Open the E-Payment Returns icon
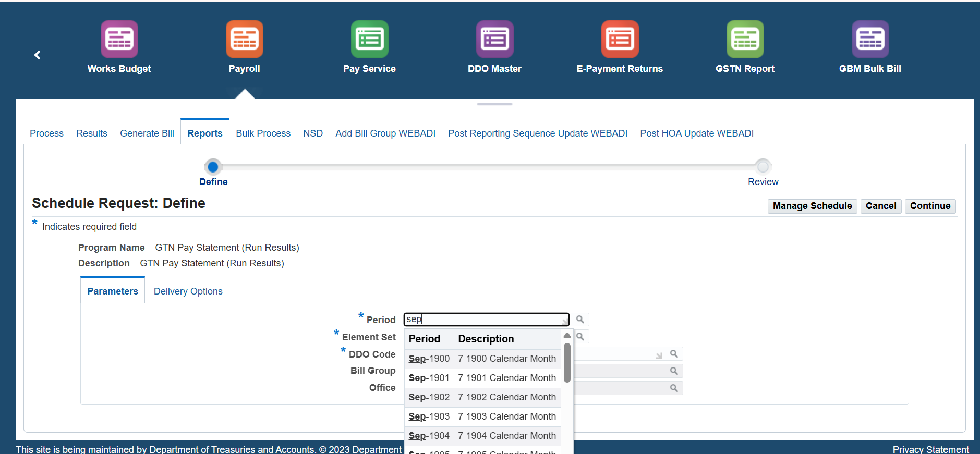Image resolution: width=980 pixels, height=454 pixels. pos(620,39)
